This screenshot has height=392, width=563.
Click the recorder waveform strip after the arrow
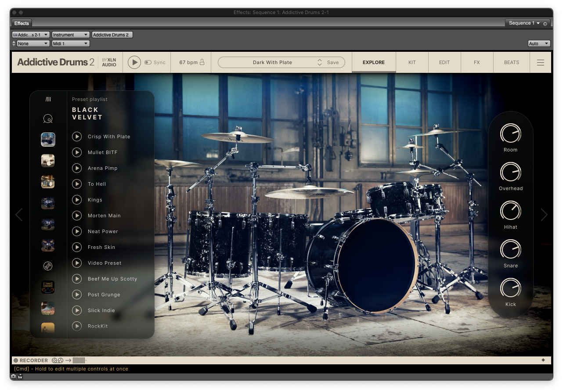click(79, 360)
